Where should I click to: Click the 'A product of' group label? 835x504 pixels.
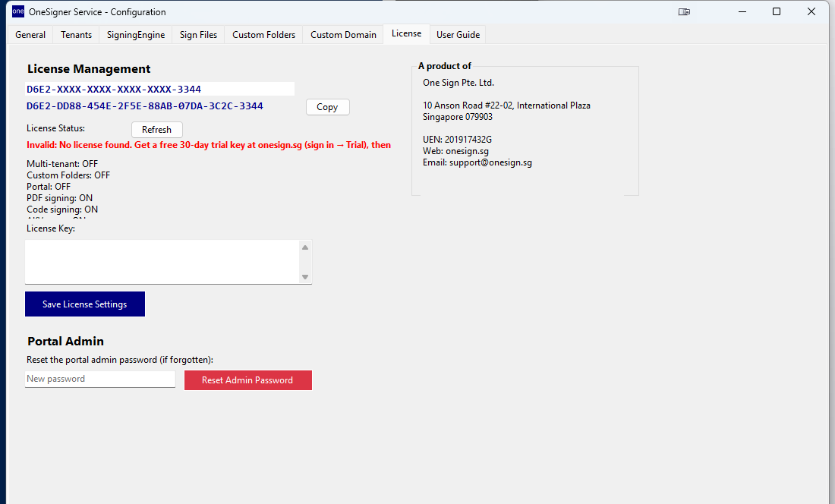point(445,66)
